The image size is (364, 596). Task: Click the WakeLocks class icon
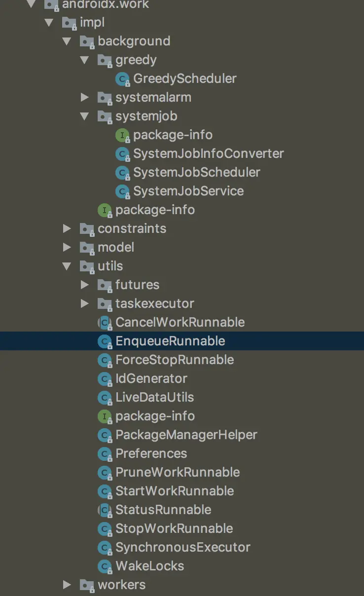coord(105,566)
